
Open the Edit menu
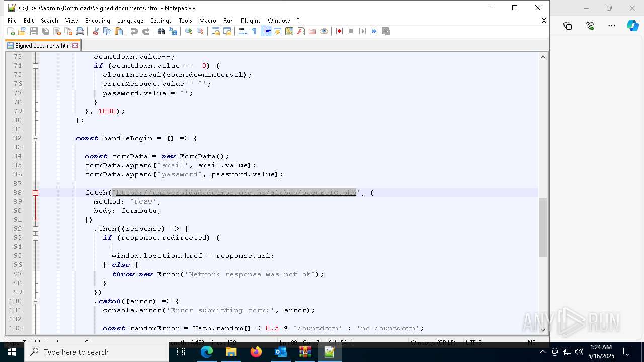tap(29, 21)
